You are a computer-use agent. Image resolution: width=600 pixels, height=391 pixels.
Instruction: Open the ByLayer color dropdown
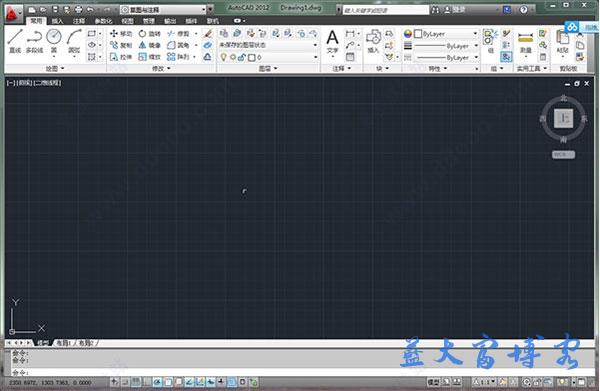pos(447,34)
